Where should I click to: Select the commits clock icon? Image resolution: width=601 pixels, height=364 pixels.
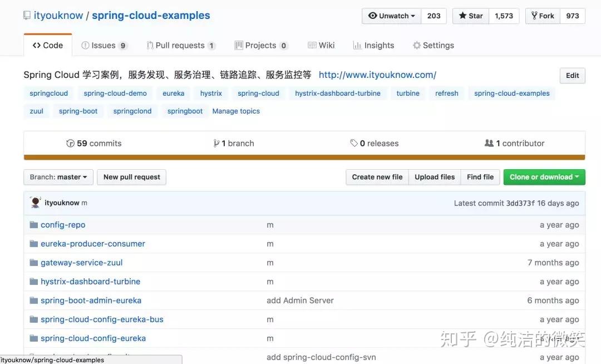71,143
